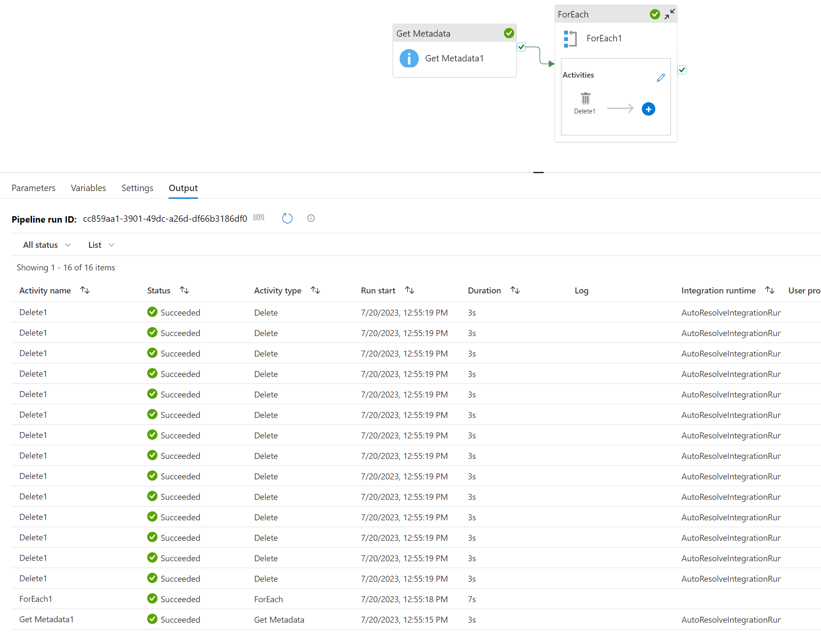Copy the pipeline run ID icon
821x644 pixels.
[259, 218]
